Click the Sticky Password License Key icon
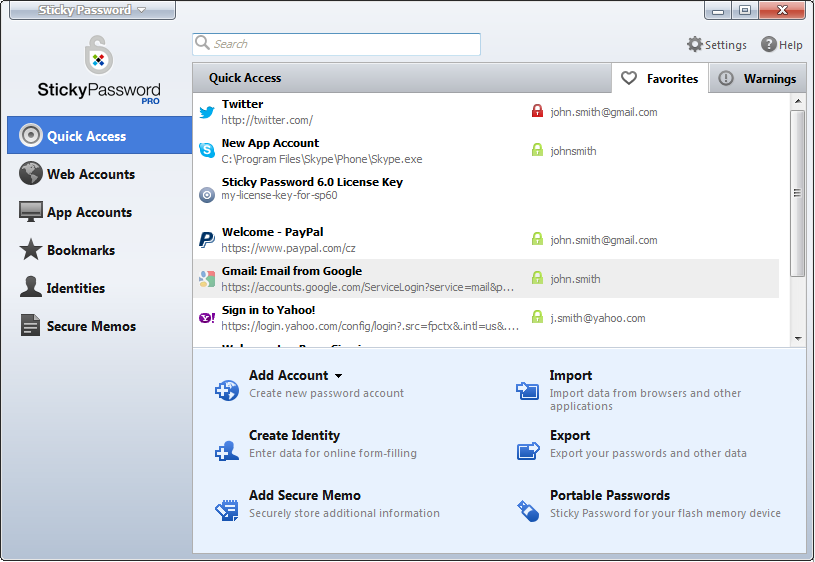The image size is (815, 562). pyautogui.click(x=207, y=195)
